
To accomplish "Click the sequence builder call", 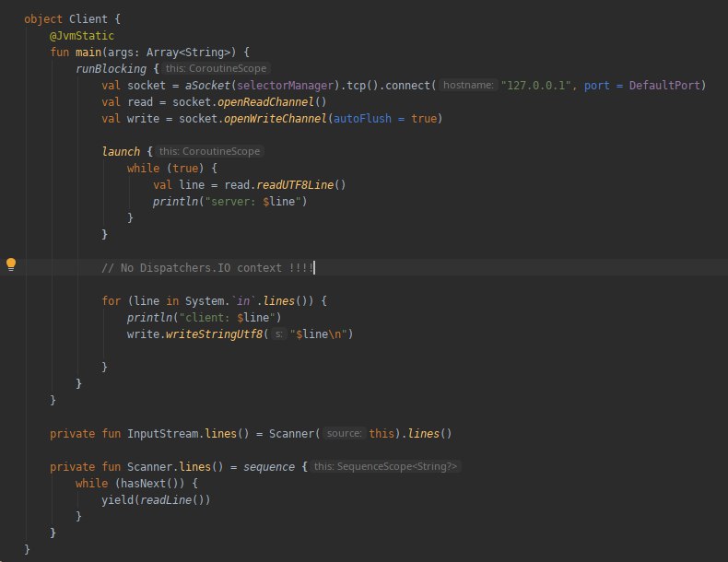I will (x=269, y=467).
